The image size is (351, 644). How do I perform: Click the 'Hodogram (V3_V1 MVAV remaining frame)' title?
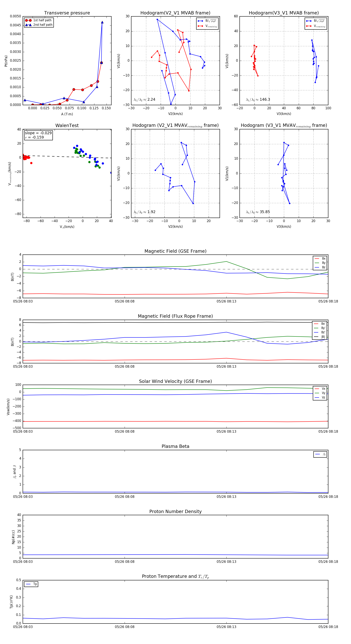click(284, 125)
